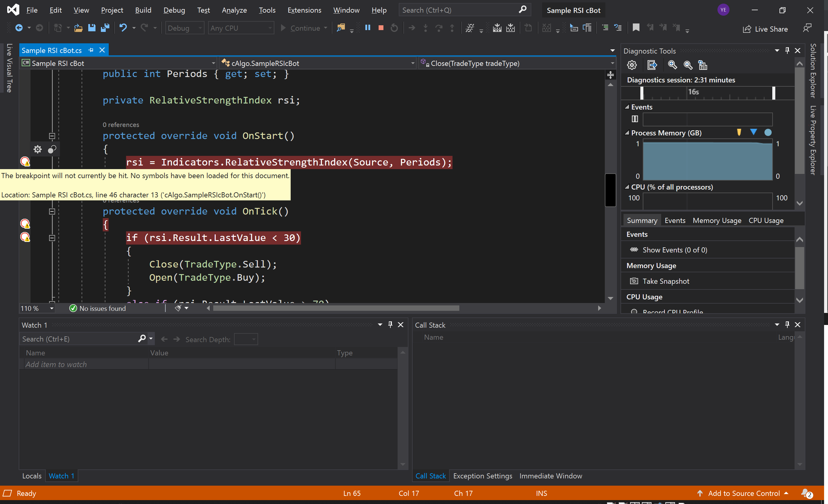Click the red Stop Debugging button

381,28
